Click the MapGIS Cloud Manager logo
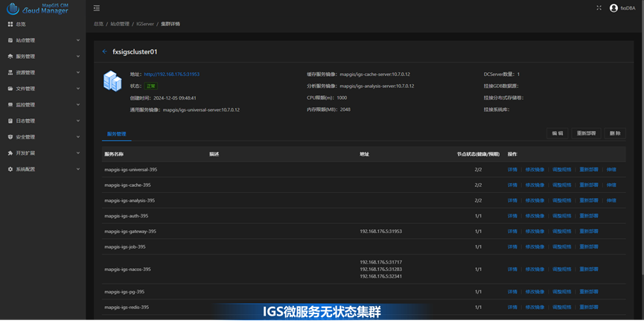Viewport: 644px width, 335px height. [x=37, y=8]
